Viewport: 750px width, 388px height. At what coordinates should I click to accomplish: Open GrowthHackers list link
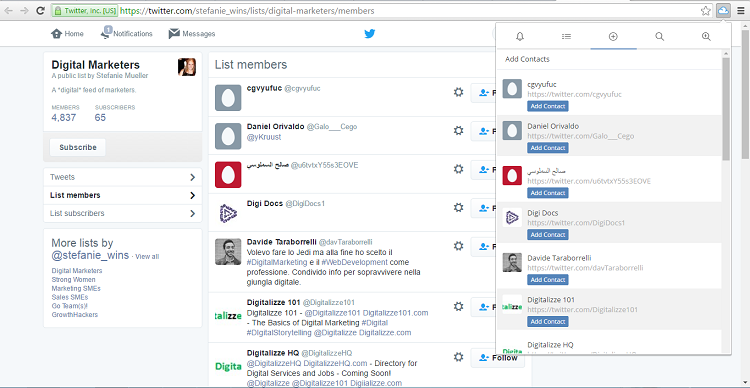[x=74, y=315]
